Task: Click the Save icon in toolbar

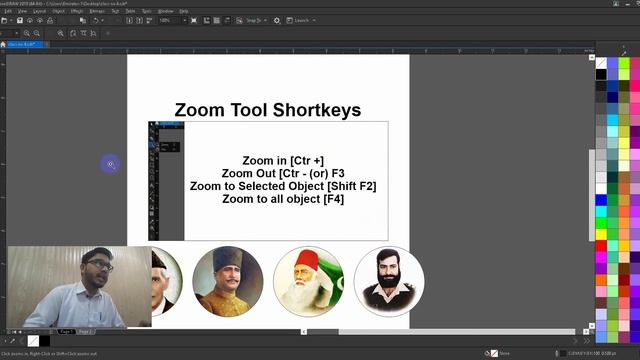Action: (x=20, y=20)
